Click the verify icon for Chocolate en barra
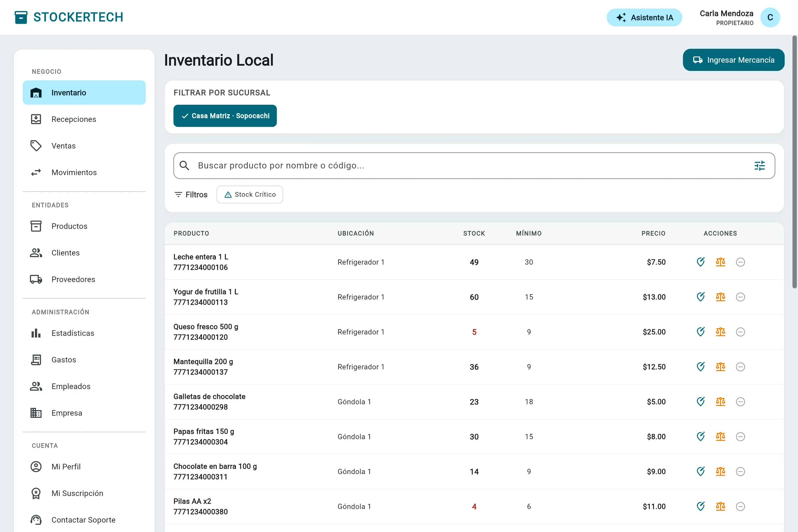The image size is (798, 532). click(701, 472)
